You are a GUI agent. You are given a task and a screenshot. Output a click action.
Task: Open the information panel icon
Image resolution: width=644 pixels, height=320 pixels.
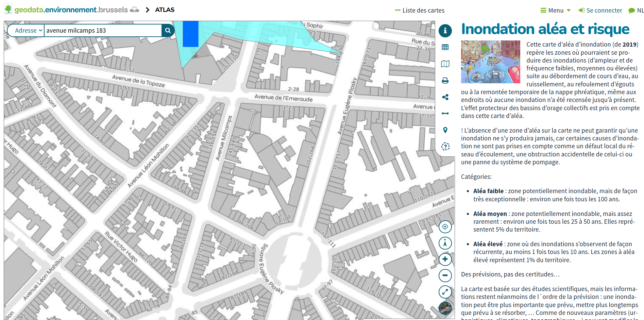445,31
